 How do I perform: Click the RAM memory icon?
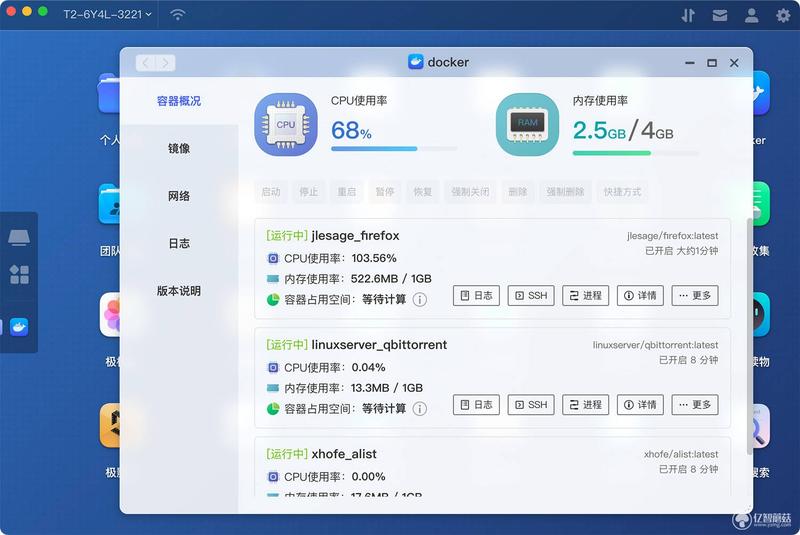click(x=527, y=124)
